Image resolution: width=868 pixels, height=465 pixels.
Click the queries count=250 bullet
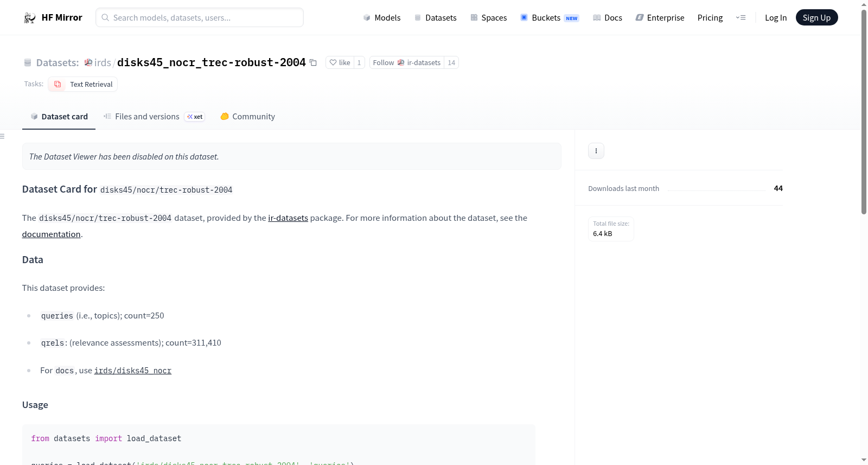tap(103, 316)
